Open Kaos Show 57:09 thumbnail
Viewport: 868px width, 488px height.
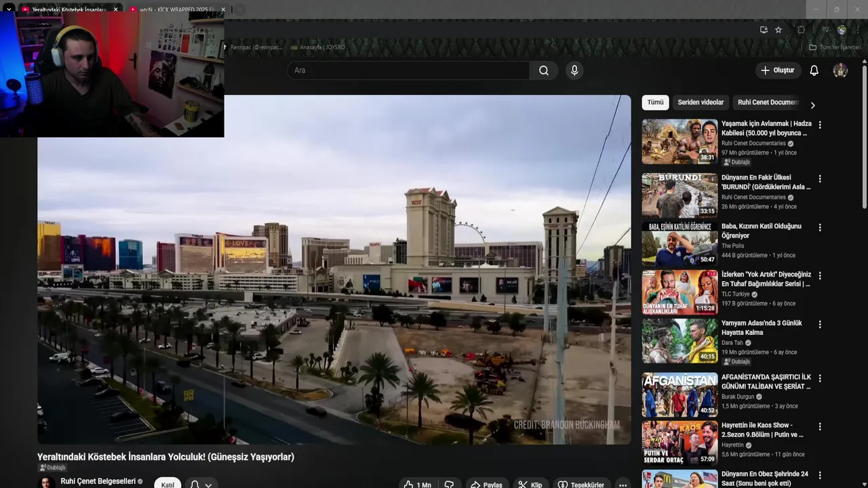click(679, 443)
